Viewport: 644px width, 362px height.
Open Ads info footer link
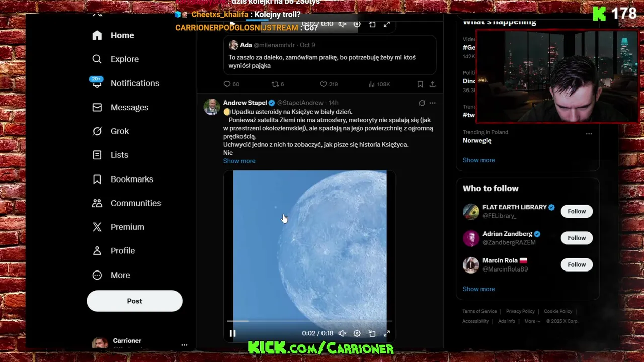point(507,321)
